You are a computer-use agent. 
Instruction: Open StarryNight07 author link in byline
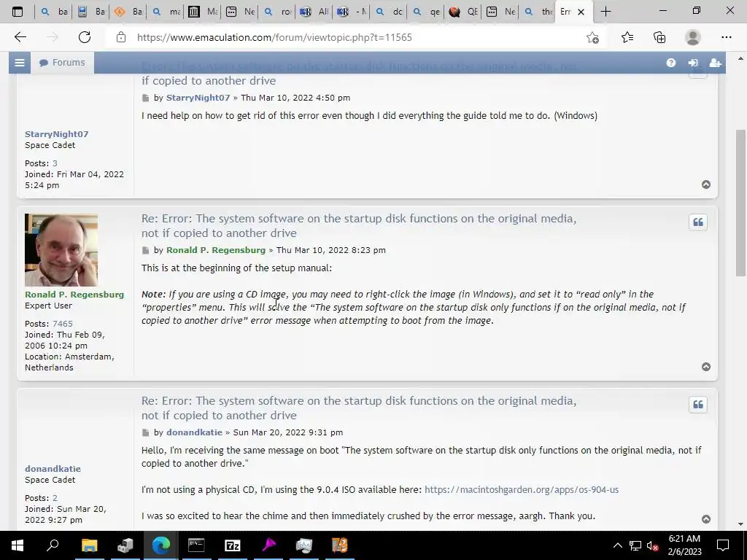[198, 98]
